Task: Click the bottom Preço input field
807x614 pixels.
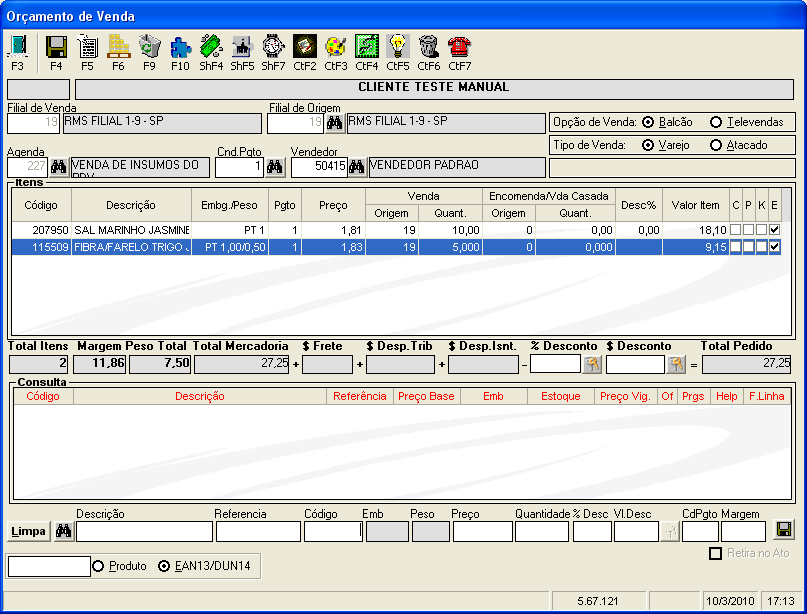Action: tap(483, 532)
